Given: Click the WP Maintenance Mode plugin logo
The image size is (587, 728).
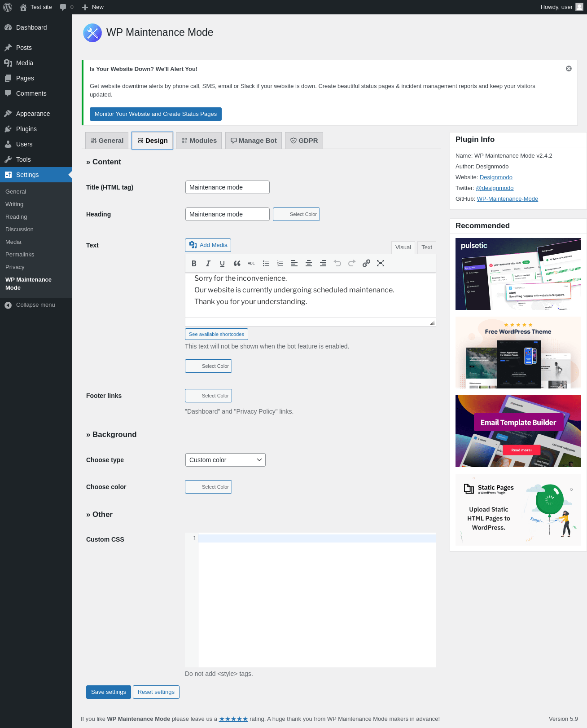Looking at the screenshot, I should tap(92, 33).
